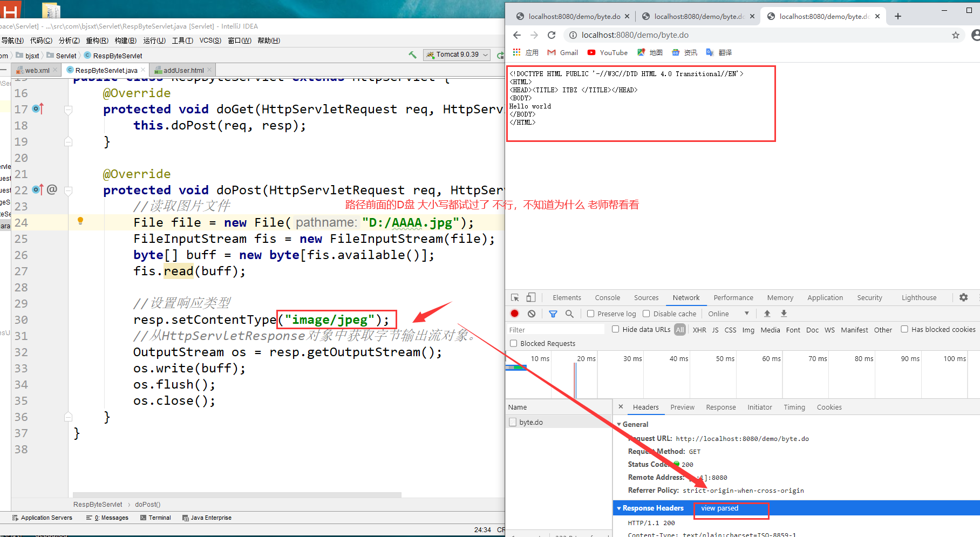Click the bjsxt breadcrumb in navigation bar
Screen dimensions: 980x537
(28, 56)
